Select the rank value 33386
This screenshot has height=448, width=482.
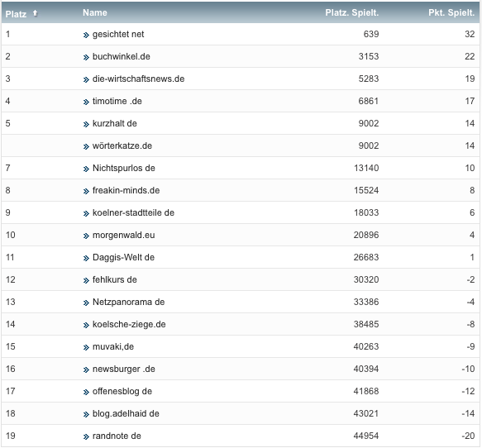[x=366, y=302]
